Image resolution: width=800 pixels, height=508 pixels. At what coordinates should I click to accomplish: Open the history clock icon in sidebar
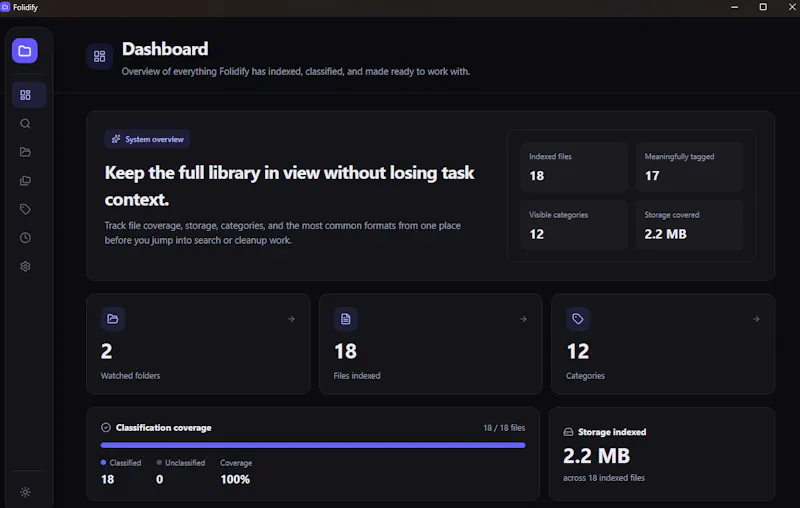[26, 238]
